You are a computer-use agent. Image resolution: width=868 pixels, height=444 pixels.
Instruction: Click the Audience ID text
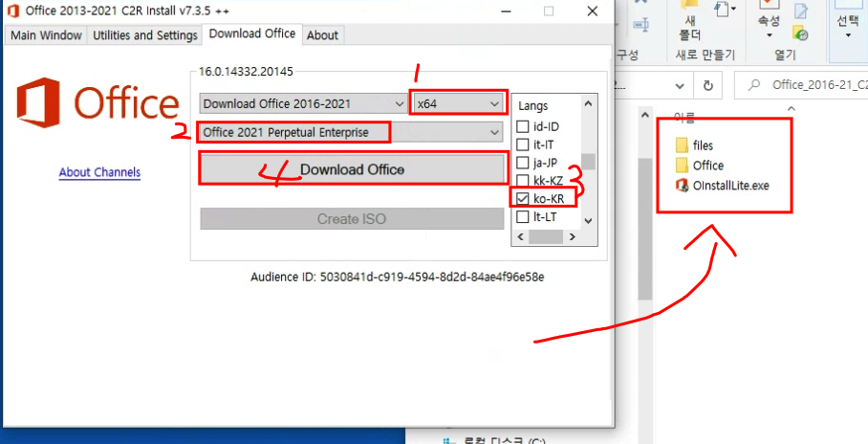coord(397,277)
